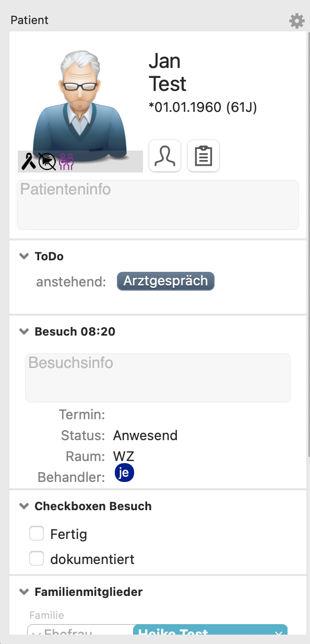Open the Patient panel settings gear

[x=297, y=21]
